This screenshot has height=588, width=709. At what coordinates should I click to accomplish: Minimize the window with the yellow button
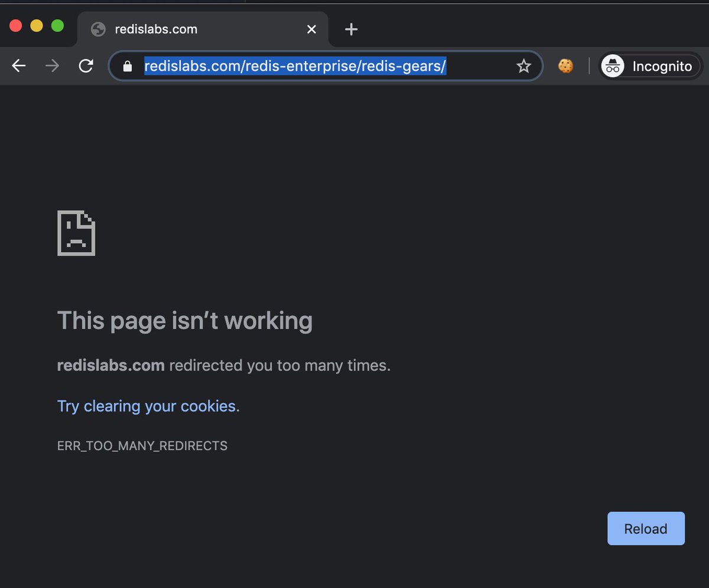pos(37,26)
